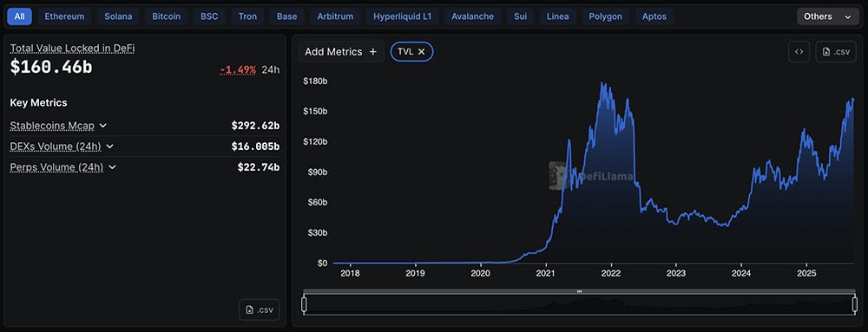Select the All chains tab
This screenshot has height=332, width=868.
point(19,16)
